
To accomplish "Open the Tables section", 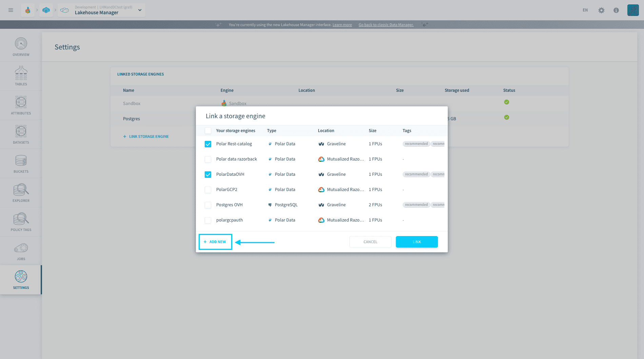I will pyautogui.click(x=21, y=76).
